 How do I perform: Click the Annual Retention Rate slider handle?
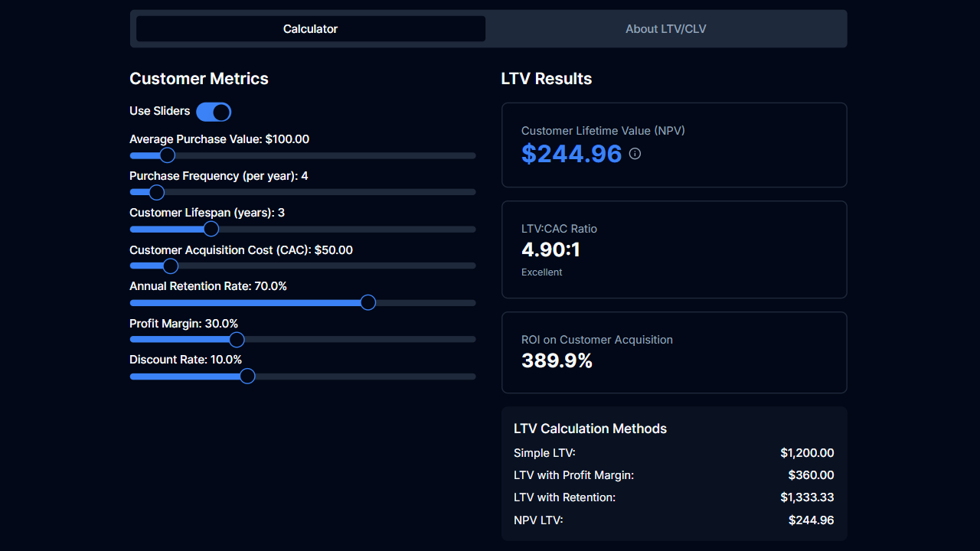[x=367, y=302]
